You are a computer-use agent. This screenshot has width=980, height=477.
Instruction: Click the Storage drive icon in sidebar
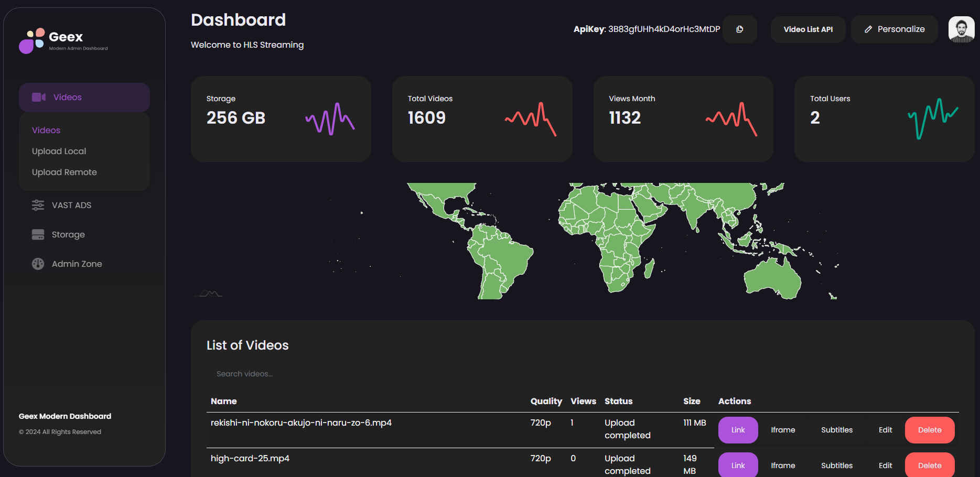point(38,234)
